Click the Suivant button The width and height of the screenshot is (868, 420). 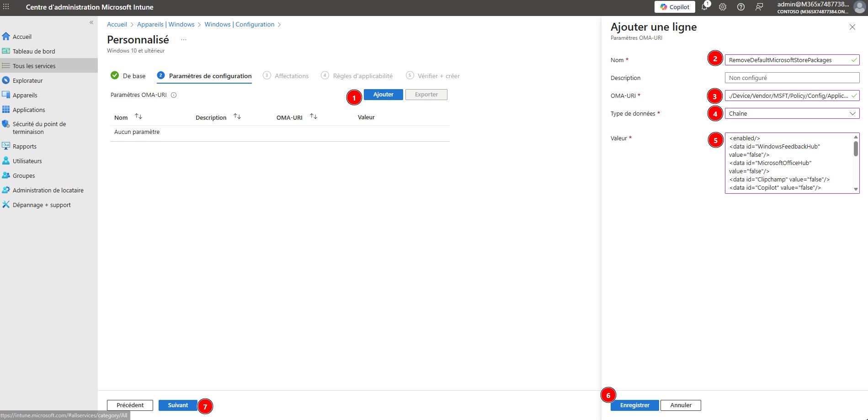coord(178,405)
